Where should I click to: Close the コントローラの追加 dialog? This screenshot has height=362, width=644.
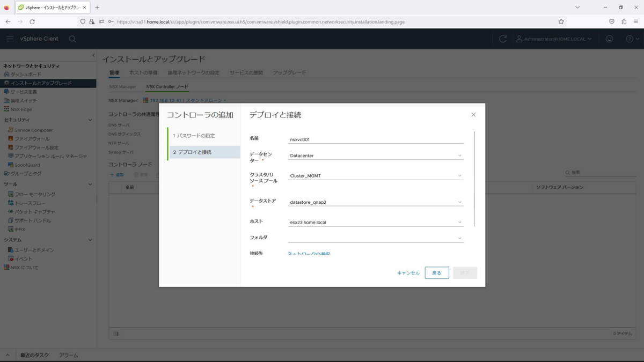tap(473, 115)
